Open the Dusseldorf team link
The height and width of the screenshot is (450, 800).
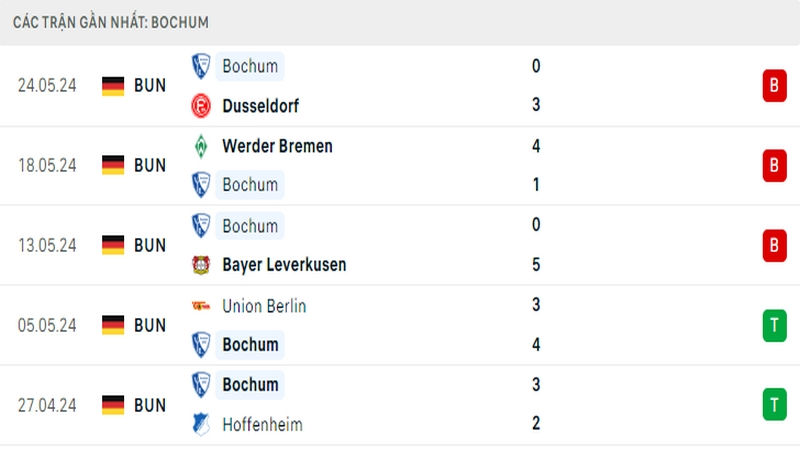pyautogui.click(x=261, y=106)
